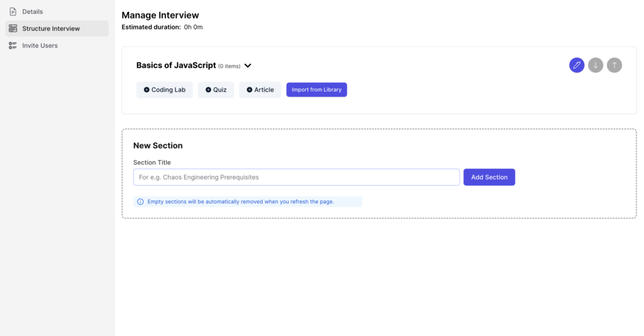Add a Quiz to the section
This screenshot has height=336, width=644.
[x=216, y=90]
